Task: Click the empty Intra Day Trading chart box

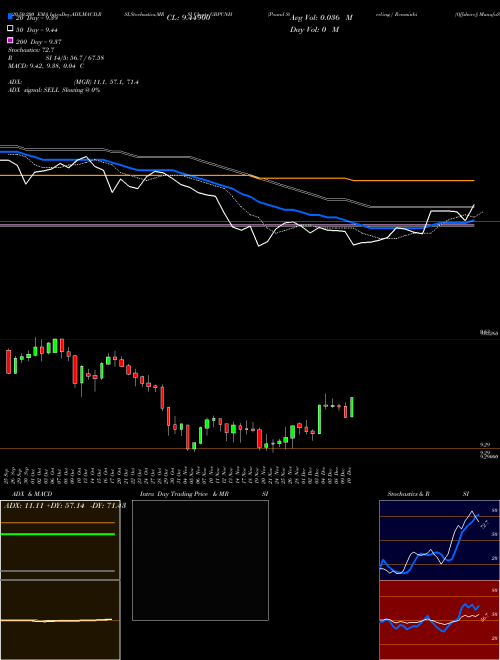Action: click(x=200, y=560)
